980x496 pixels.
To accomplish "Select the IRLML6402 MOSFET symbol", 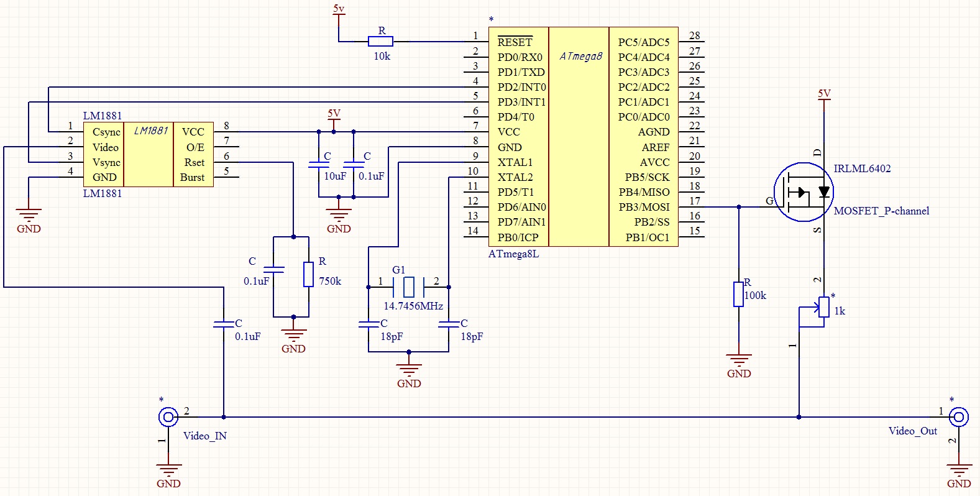I will coord(804,192).
